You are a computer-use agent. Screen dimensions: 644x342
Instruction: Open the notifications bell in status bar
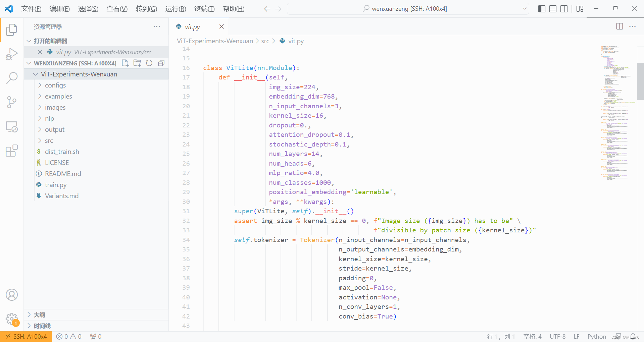click(x=633, y=336)
